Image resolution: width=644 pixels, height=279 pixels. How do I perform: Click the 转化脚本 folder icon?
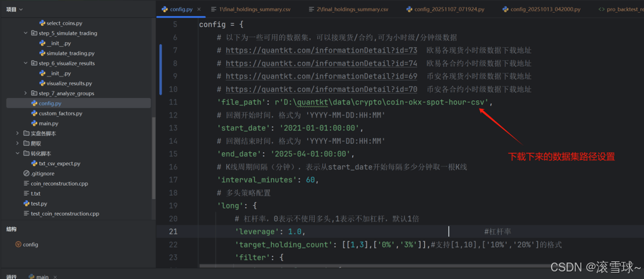[27, 153]
